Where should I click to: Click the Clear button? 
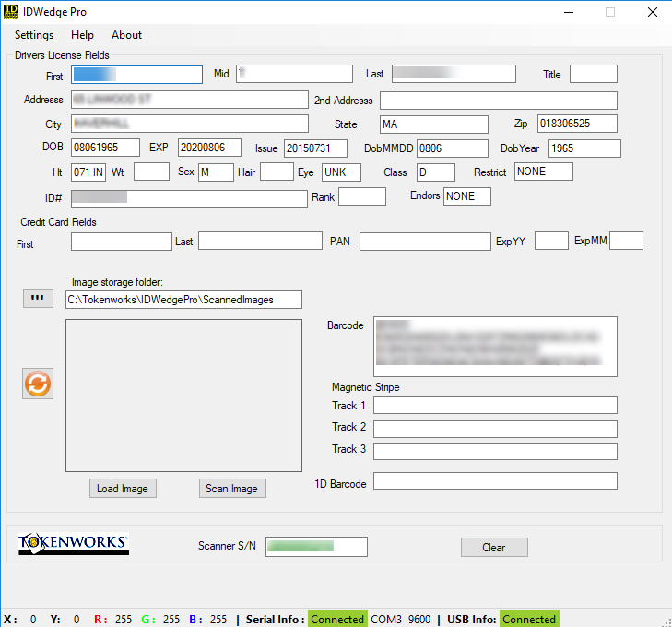pyautogui.click(x=494, y=548)
